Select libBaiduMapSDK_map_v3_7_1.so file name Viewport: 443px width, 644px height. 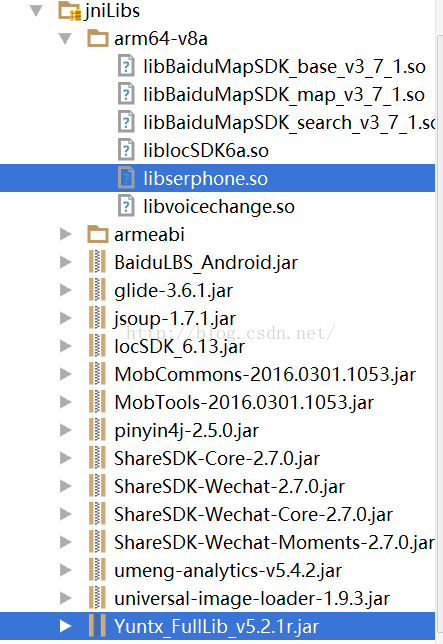coord(284,94)
